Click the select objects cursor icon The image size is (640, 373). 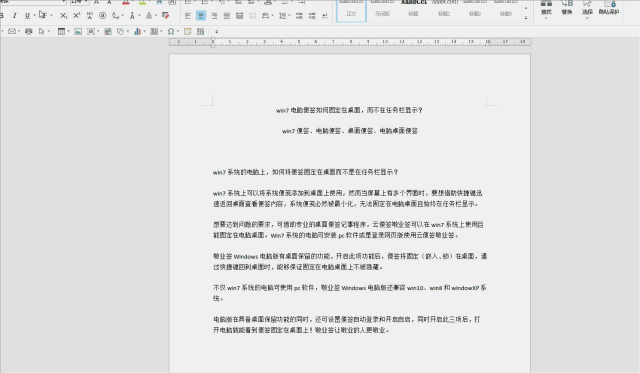[x=41, y=31]
